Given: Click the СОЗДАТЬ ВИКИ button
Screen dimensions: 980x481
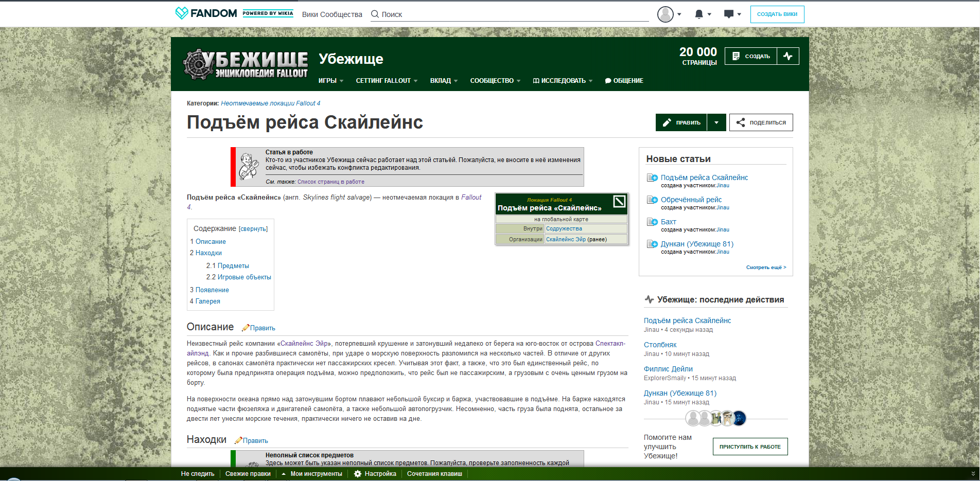Looking at the screenshot, I should pyautogui.click(x=777, y=14).
